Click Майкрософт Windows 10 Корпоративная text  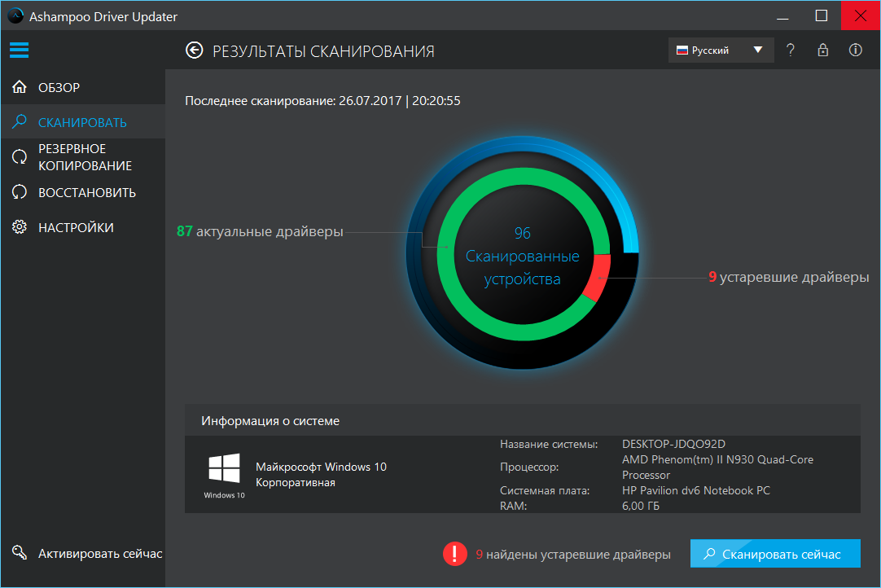tap(321, 475)
